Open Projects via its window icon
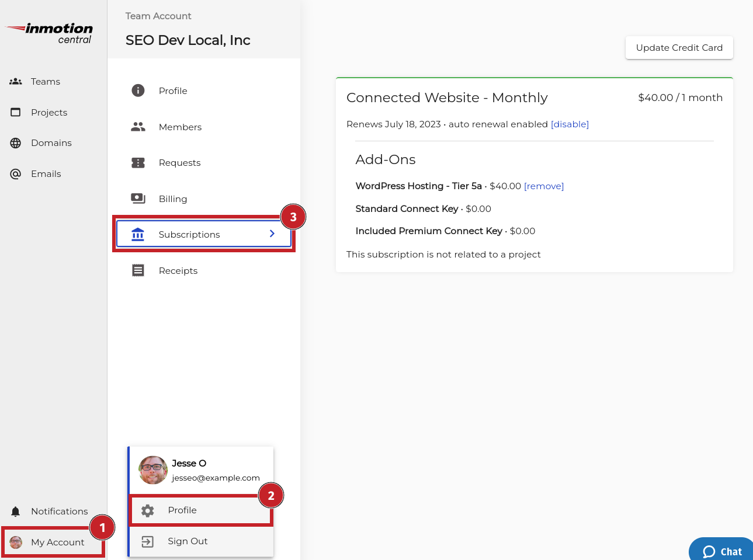The image size is (753, 560). coord(16,112)
